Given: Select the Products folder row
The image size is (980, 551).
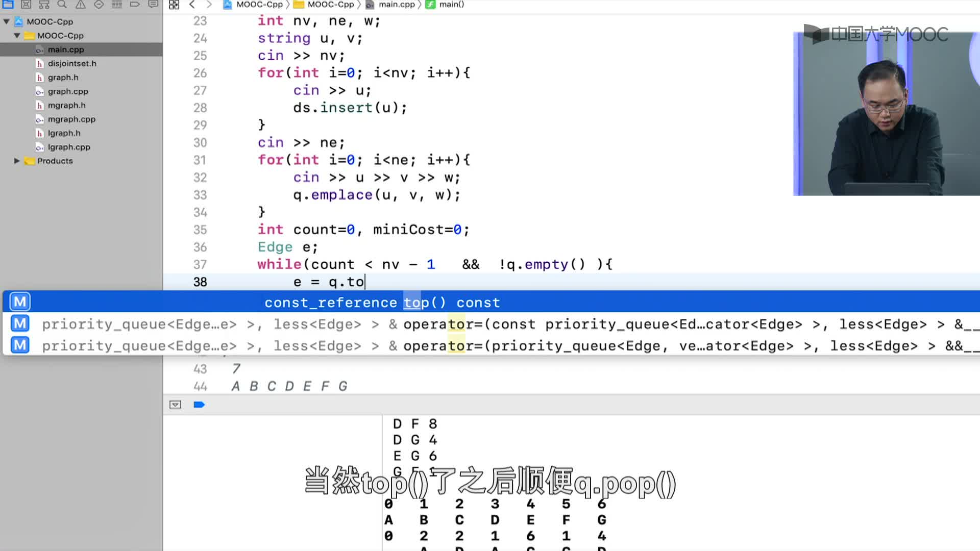Looking at the screenshot, I should [x=81, y=161].
